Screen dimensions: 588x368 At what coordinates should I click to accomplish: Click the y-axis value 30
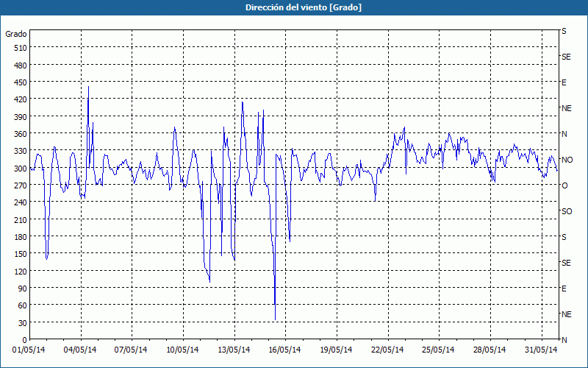tap(23, 323)
